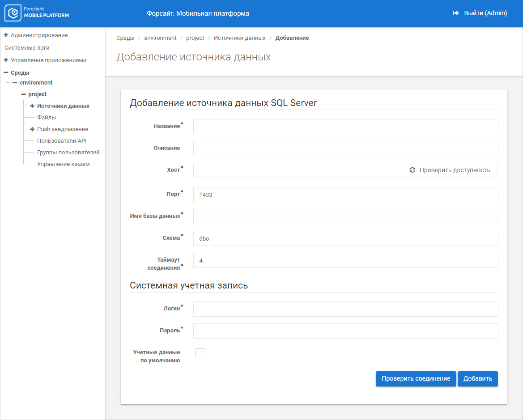523x420 pixels.
Task: Expand the Администрирование plus icon
Action: click(x=6, y=35)
